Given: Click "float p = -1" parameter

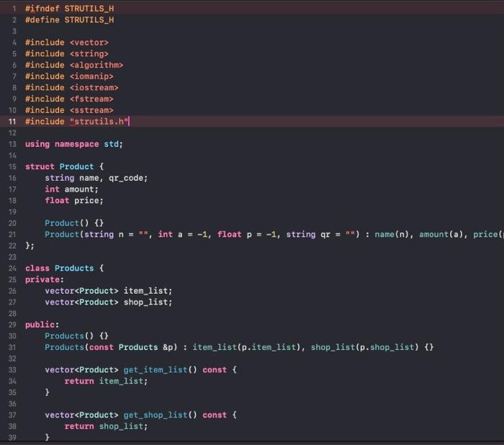Looking at the screenshot, I should point(246,235).
